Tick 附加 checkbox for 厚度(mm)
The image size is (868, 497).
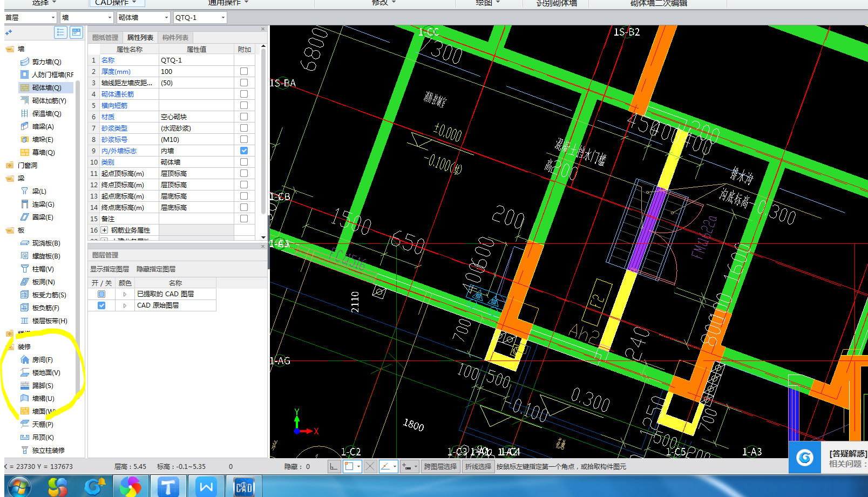pyautogui.click(x=244, y=71)
